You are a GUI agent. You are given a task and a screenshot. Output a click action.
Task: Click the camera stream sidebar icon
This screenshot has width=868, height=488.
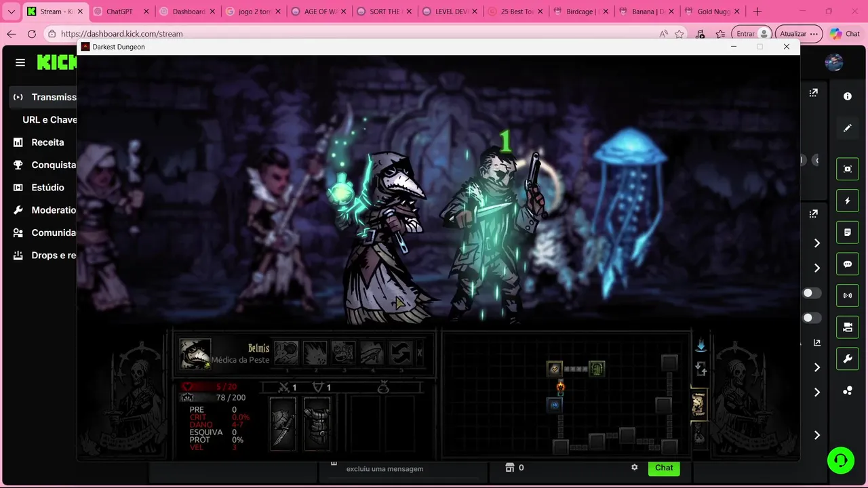[x=847, y=327]
